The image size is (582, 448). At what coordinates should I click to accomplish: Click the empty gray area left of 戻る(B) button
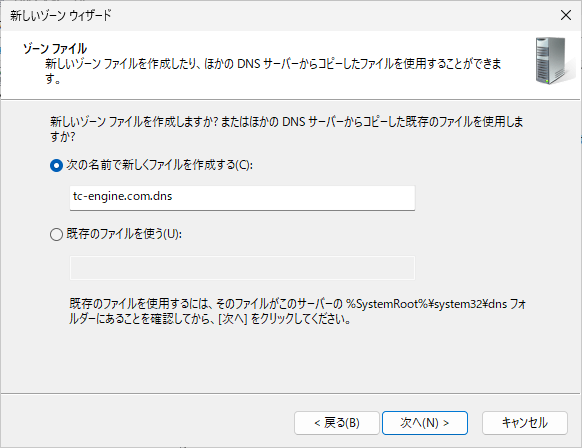tap(148, 423)
